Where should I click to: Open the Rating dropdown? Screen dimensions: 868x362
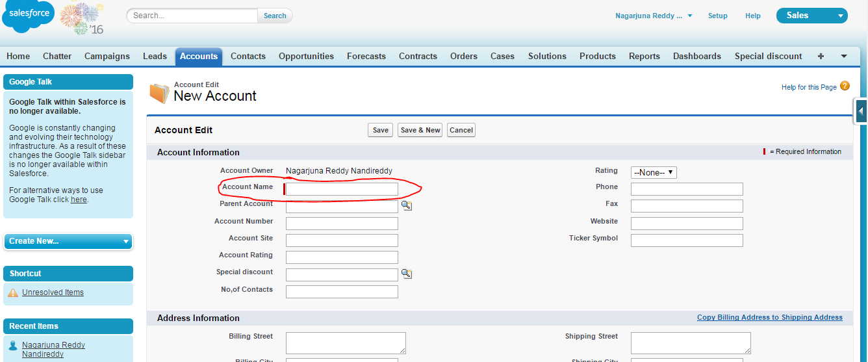pos(654,172)
